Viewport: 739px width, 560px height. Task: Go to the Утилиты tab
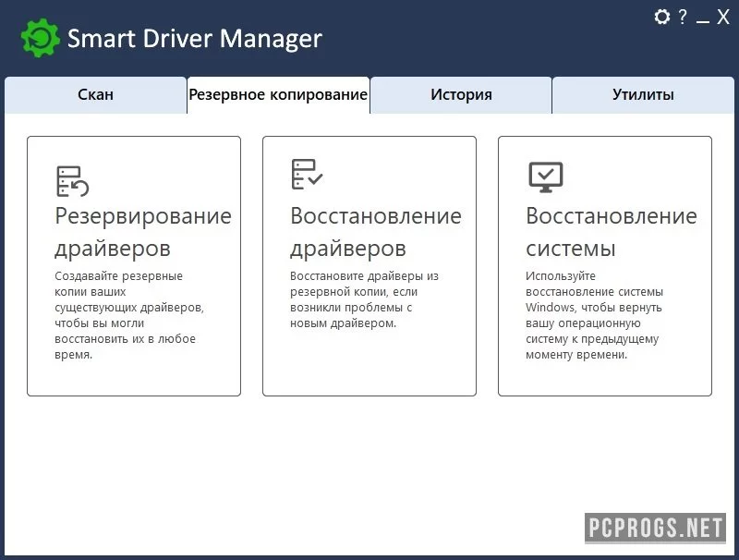click(x=643, y=95)
